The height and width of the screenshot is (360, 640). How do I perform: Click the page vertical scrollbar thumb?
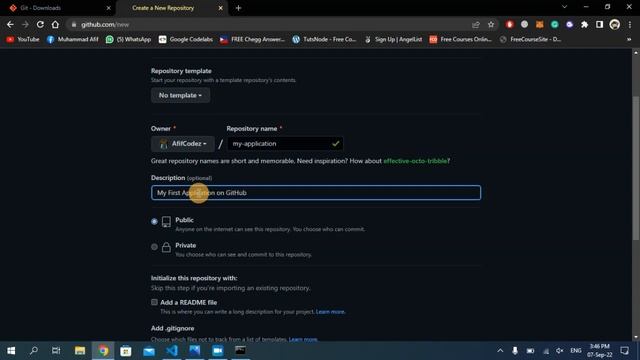pyautogui.click(x=636, y=167)
